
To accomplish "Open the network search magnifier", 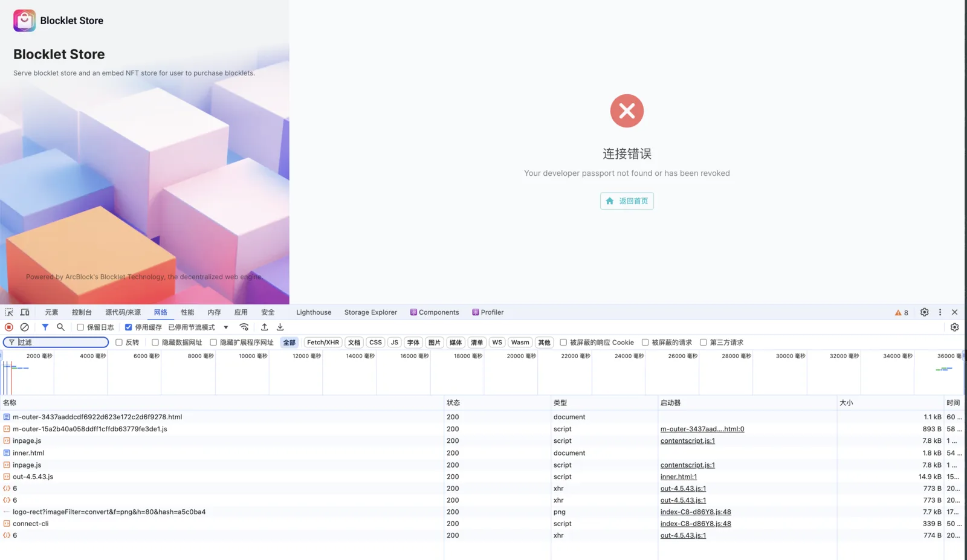I will point(60,327).
